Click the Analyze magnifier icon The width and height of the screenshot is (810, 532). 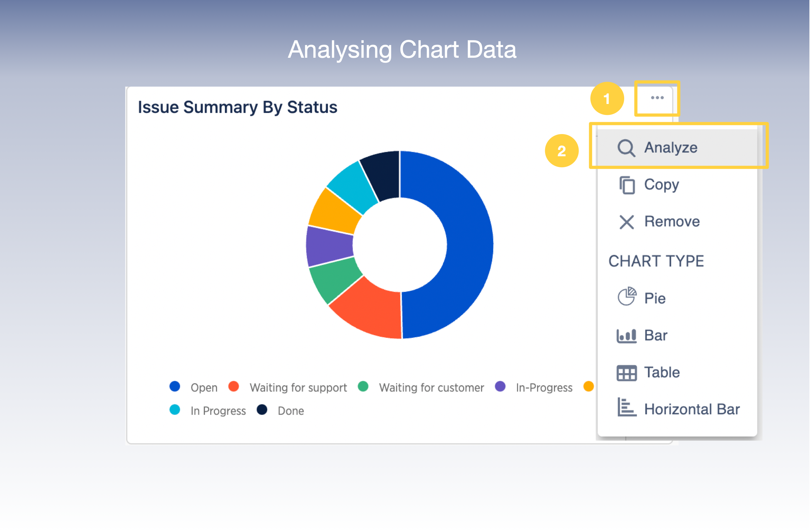coord(626,148)
